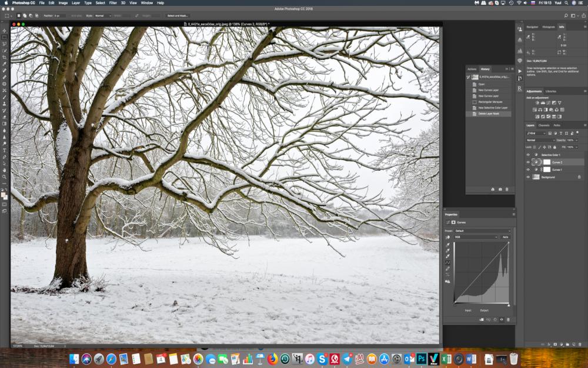Click the foreground and background color swatch
The image size is (588, 368).
tap(5, 195)
